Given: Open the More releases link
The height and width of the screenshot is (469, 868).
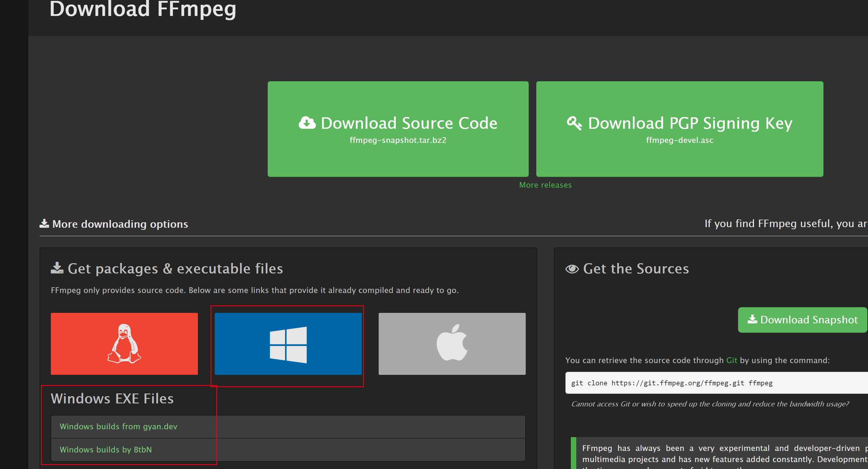Looking at the screenshot, I should pos(545,185).
